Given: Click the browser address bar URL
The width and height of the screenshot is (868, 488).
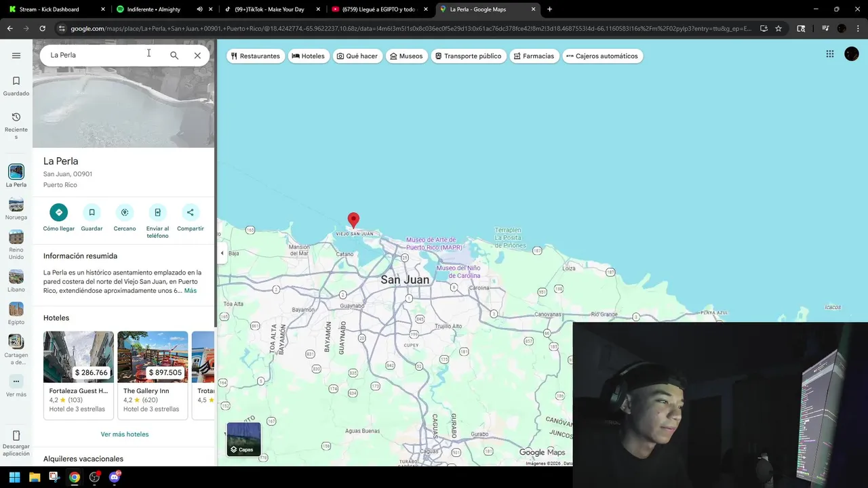Looking at the screenshot, I should click(x=410, y=28).
